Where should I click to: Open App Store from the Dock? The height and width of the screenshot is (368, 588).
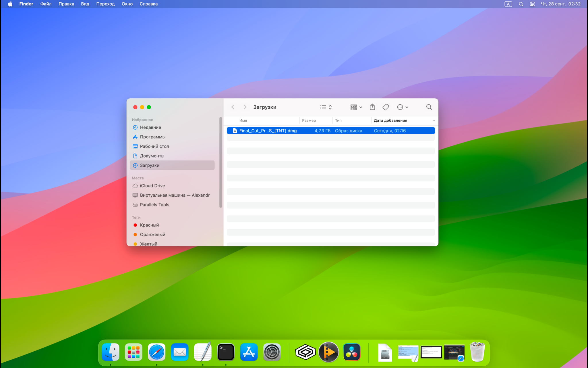coord(249,352)
